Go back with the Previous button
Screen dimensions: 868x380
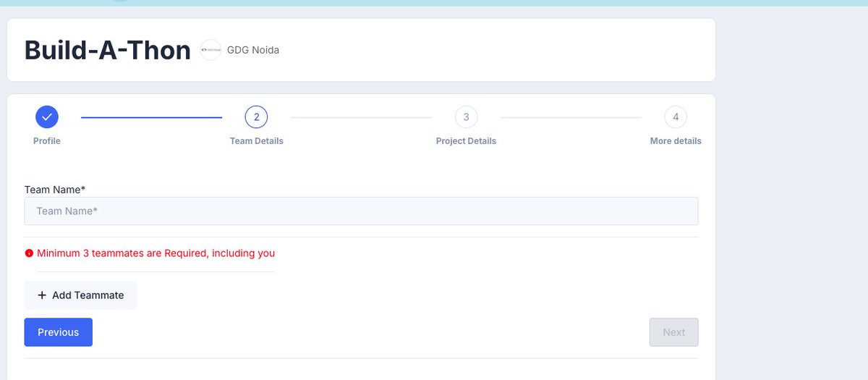pyautogui.click(x=59, y=332)
